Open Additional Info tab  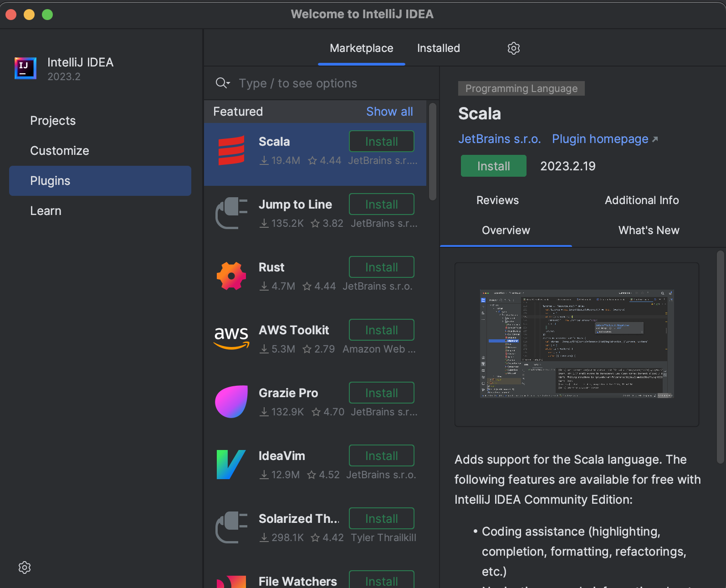pyautogui.click(x=641, y=200)
